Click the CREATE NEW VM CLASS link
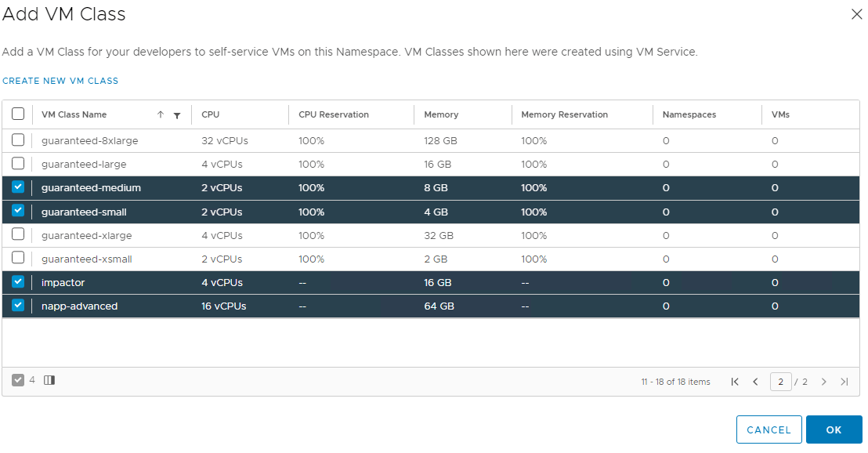Screen dimensions: 868x453 point(60,81)
